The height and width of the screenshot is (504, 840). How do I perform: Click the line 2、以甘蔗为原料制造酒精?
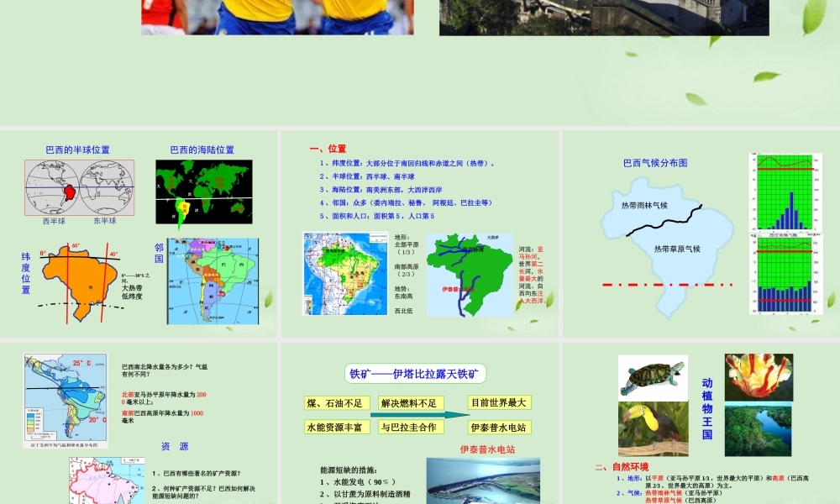pyautogui.click(x=365, y=494)
